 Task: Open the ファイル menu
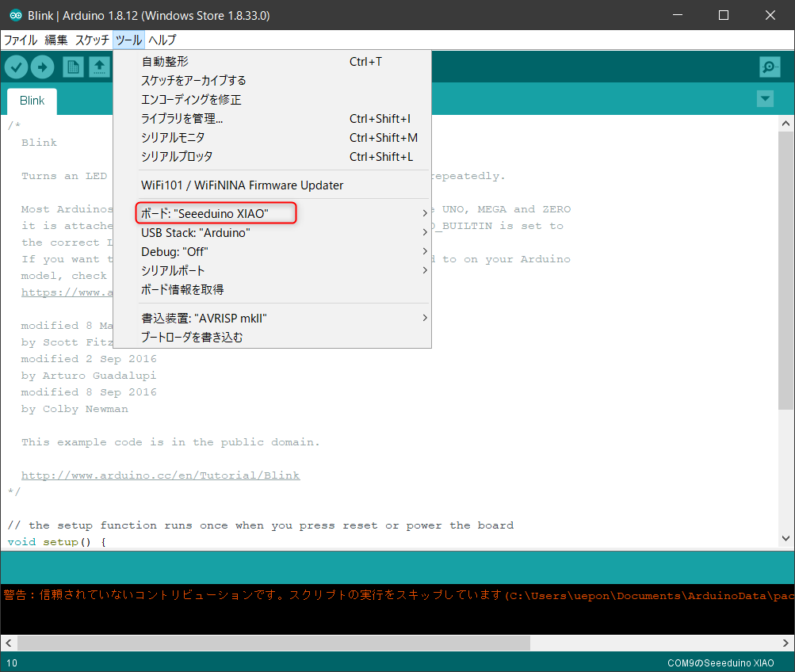(21, 40)
